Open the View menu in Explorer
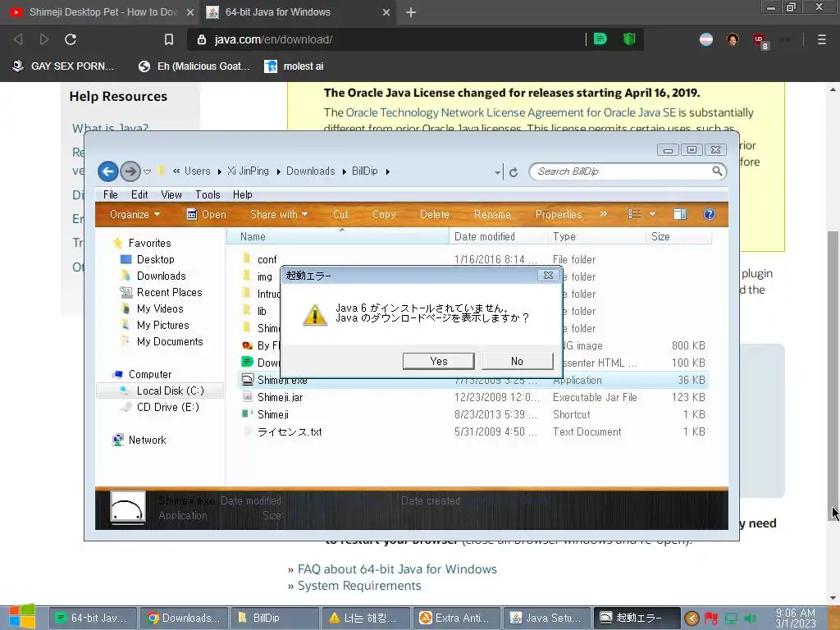 pyautogui.click(x=171, y=194)
